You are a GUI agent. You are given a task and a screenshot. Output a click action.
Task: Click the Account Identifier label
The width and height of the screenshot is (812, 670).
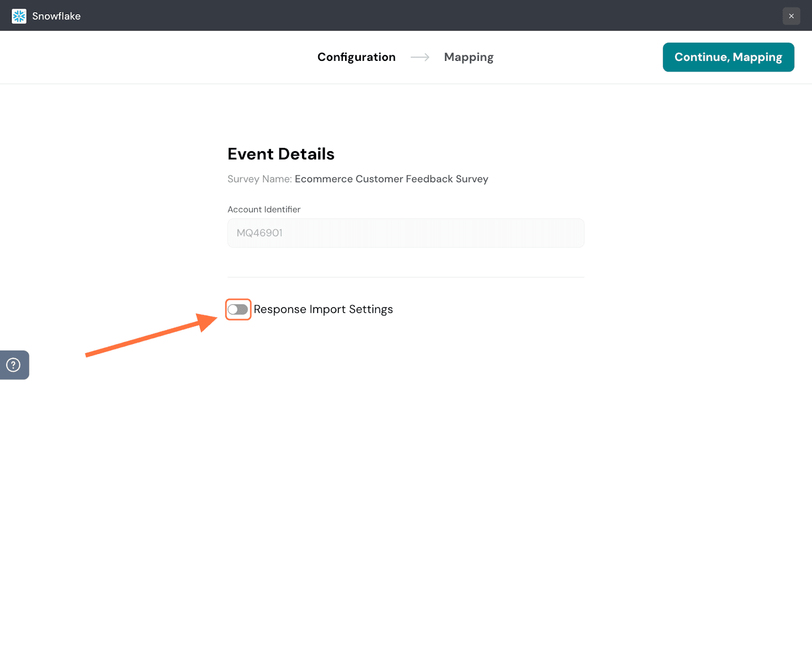(264, 209)
